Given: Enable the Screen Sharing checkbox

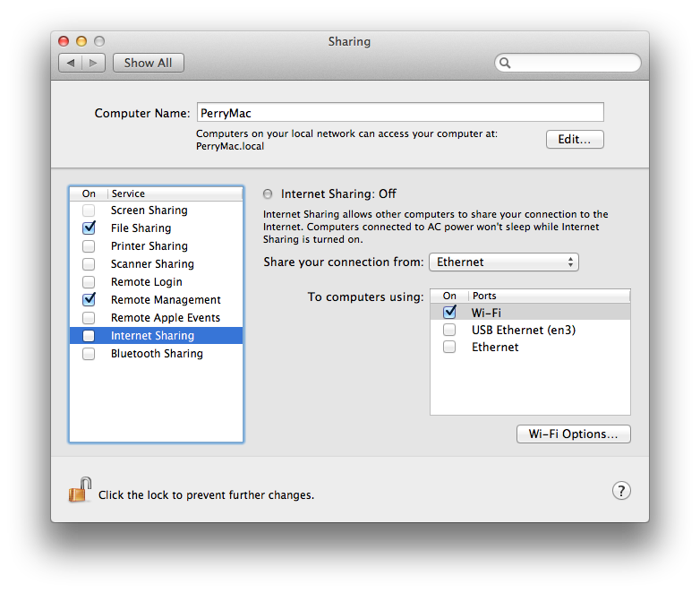Looking at the screenshot, I should (x=89, y=210).
